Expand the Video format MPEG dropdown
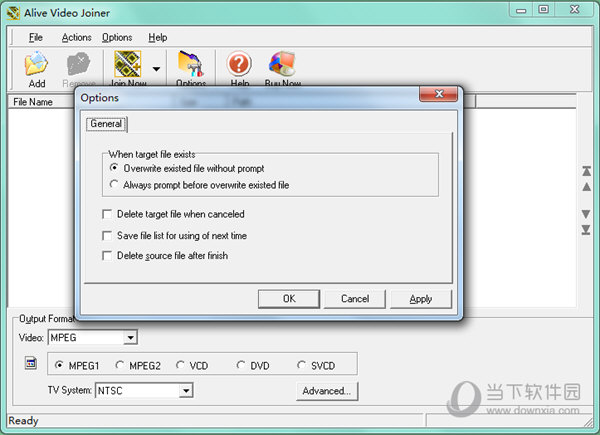Image resolution: width=600 pixels, height=435 pixels. (x=130, y=338)
